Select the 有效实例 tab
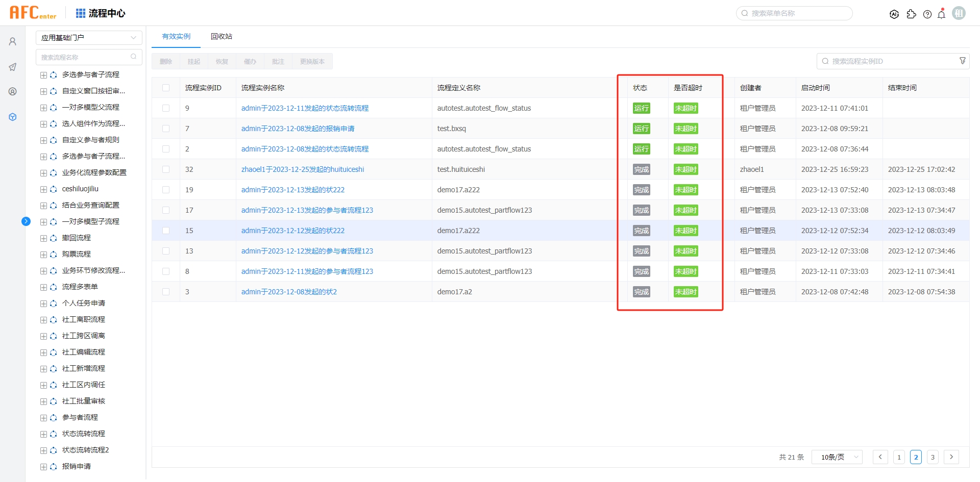The width and height of the screenshot is (980, 482). tap(176, 36)
